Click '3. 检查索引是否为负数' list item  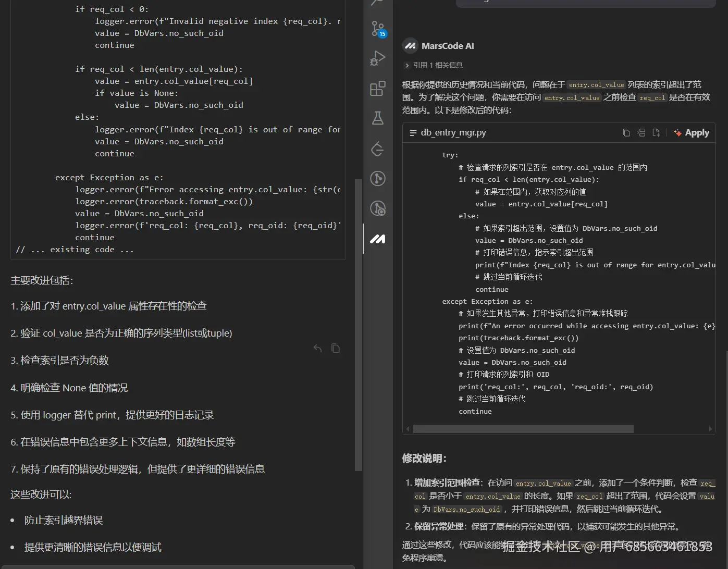[60, 361]
